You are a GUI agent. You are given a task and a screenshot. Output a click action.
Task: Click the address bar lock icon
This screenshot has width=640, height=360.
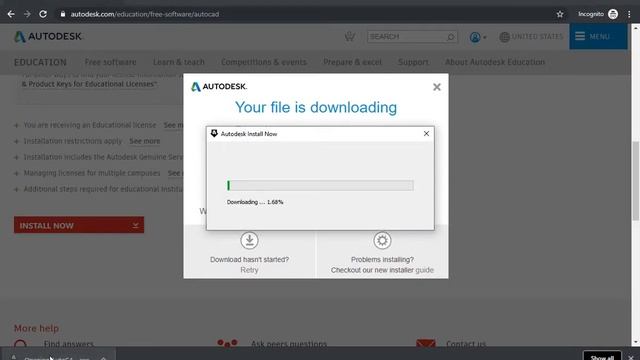pyautogui.click(x=62, y=14)
